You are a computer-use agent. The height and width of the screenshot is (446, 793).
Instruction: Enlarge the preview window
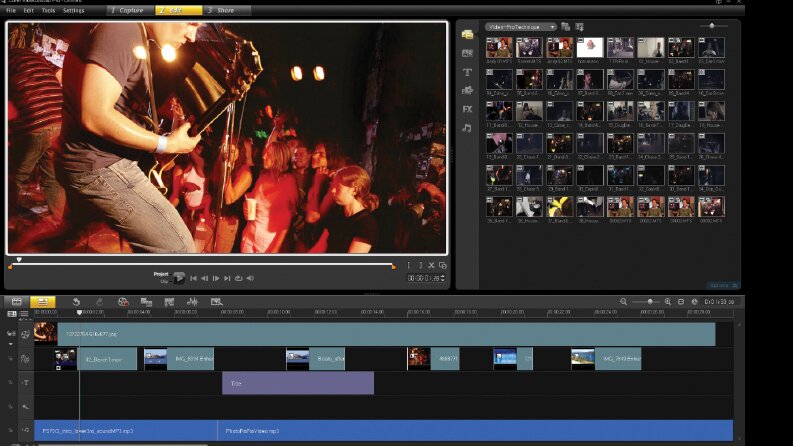443,265
